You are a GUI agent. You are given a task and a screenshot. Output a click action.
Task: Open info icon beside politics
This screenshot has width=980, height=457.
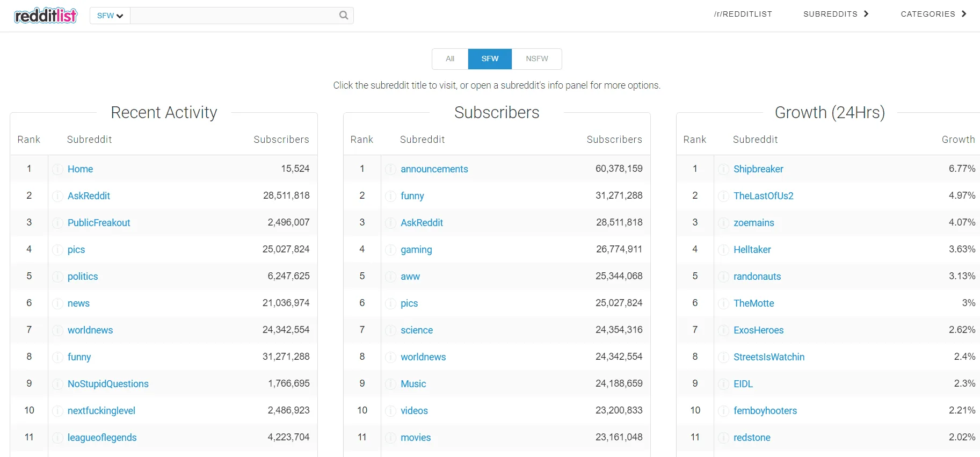[x=57, y=277]
